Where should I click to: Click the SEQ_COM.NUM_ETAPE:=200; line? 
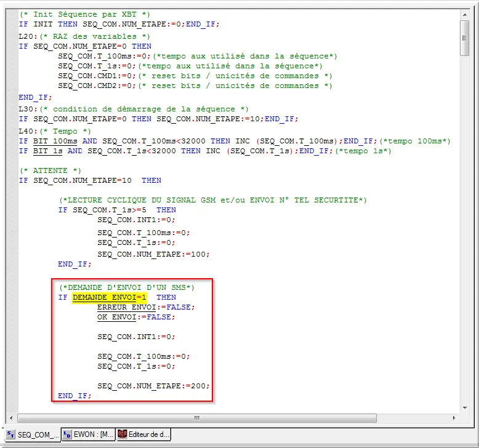click(x=153, y=386)
